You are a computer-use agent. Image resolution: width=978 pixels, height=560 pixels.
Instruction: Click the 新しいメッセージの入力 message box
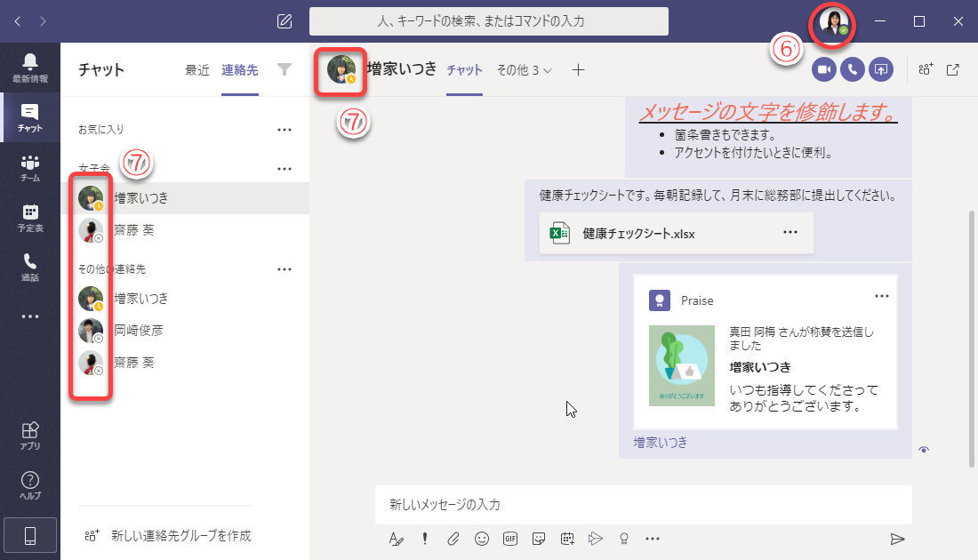[643, 505]
